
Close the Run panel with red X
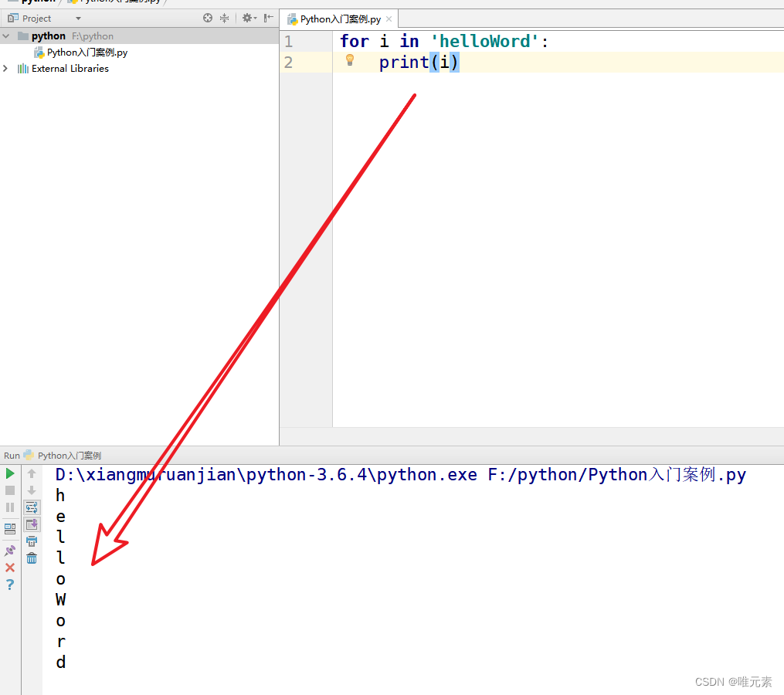pyautogui.click(x=10, y=568)
